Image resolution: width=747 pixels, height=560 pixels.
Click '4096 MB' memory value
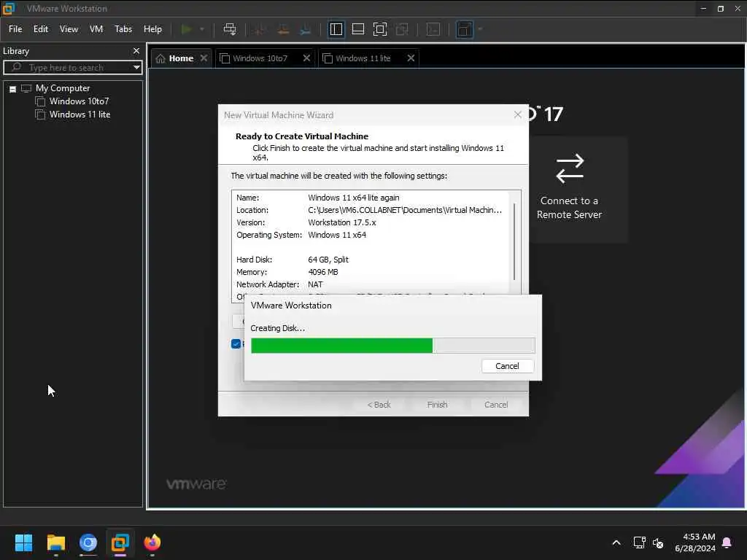tap(323, 272)
